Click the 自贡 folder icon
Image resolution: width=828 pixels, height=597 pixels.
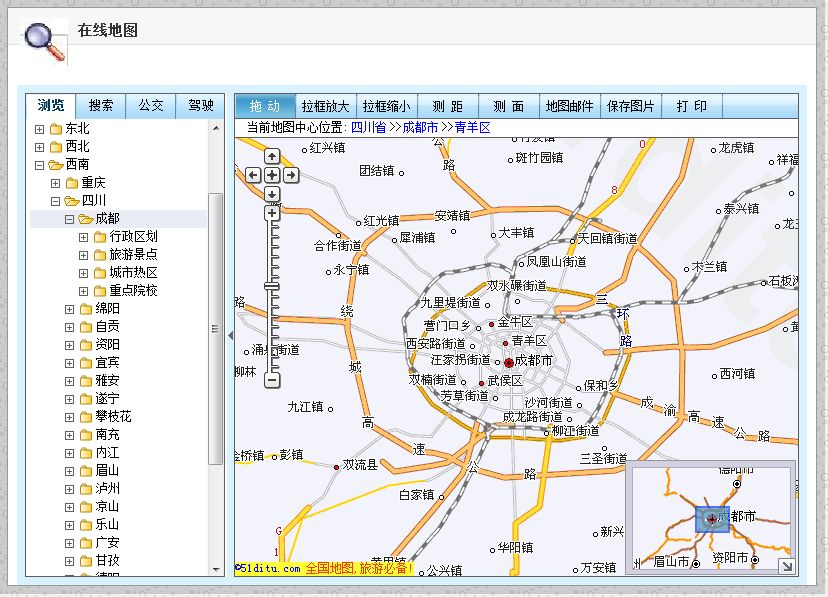(x=86, y=327)
